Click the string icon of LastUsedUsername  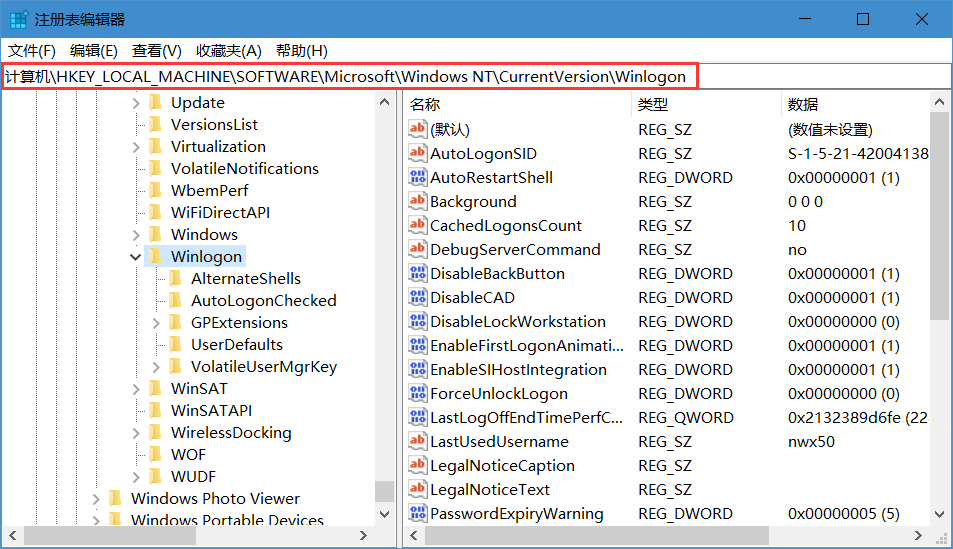coord(417,441)
